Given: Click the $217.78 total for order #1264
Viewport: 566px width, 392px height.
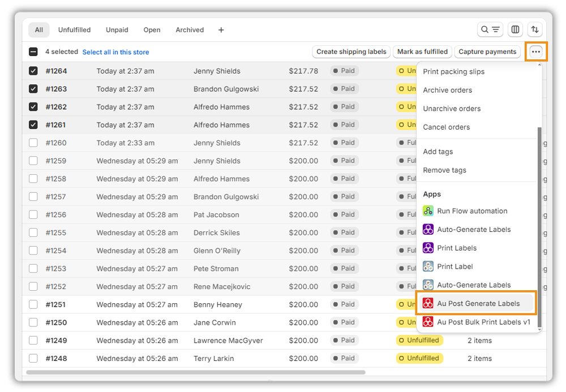Looking at the screenshot, I should [x=303, y=71].
